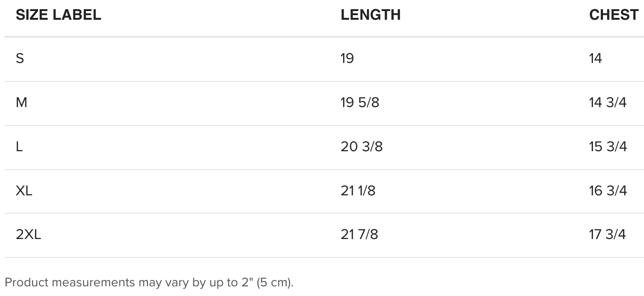The width and height of the screenshot is (644, 296).
Task: Click the SIZE LABEL column header
Action: pos(58,15)
